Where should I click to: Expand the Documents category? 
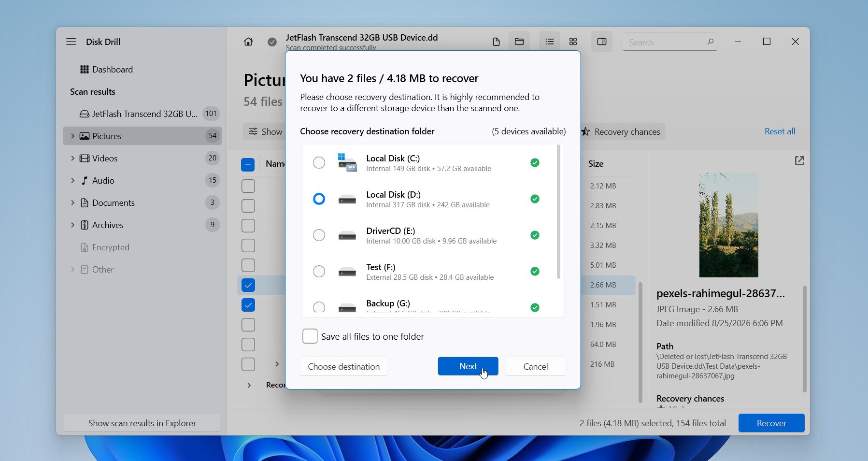[x=72, y=203]
